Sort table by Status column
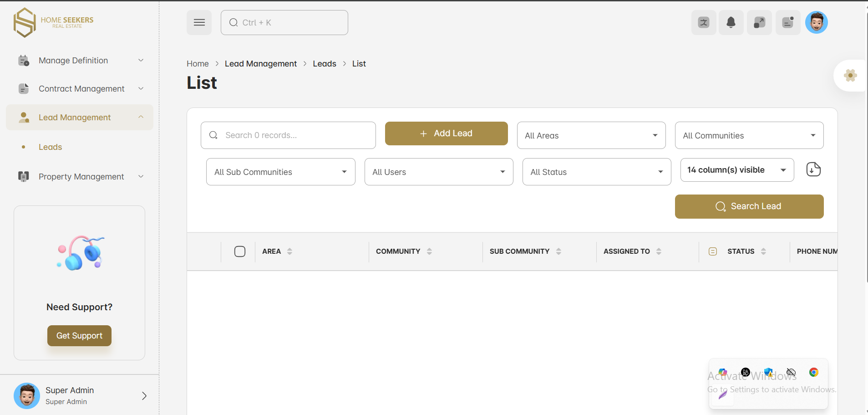The width and height of the screenshot is (868, 415). (x=763, y=251)
